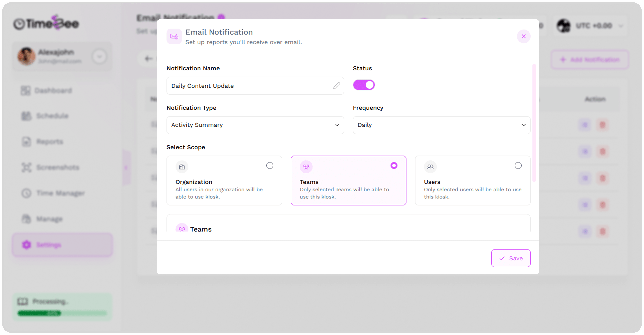Click the Organization scope card title

coord(194,182)
